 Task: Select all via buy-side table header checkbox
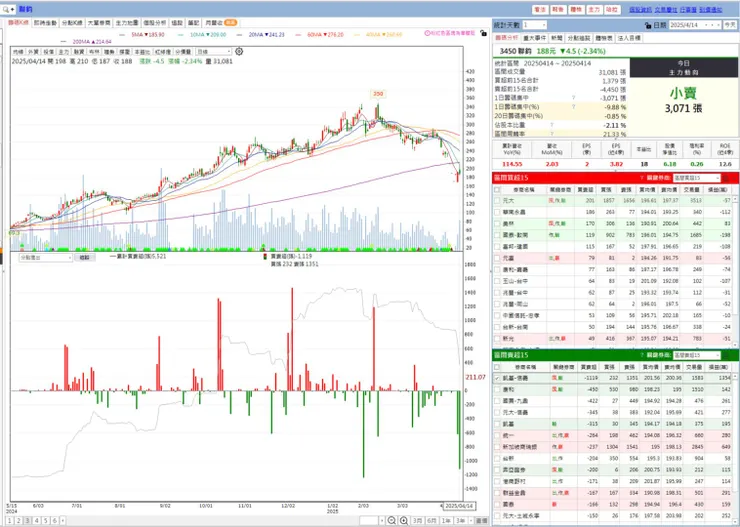click(x=497, y=190)
